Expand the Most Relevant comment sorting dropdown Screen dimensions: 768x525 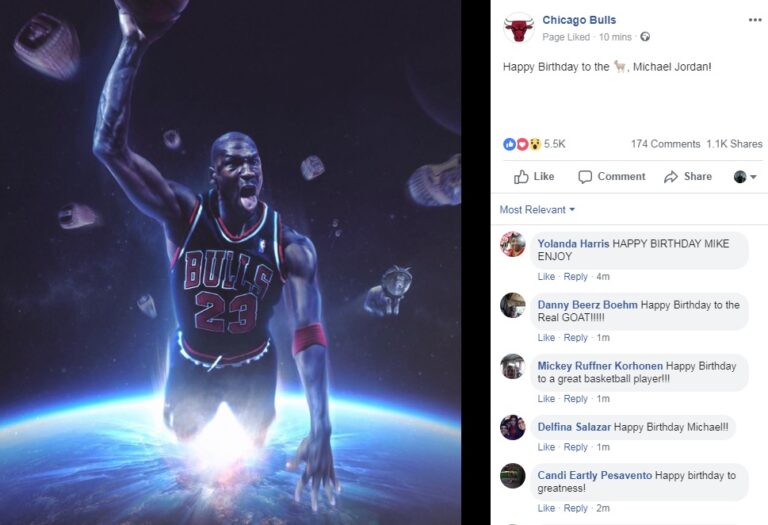click(x=537, y=210)
